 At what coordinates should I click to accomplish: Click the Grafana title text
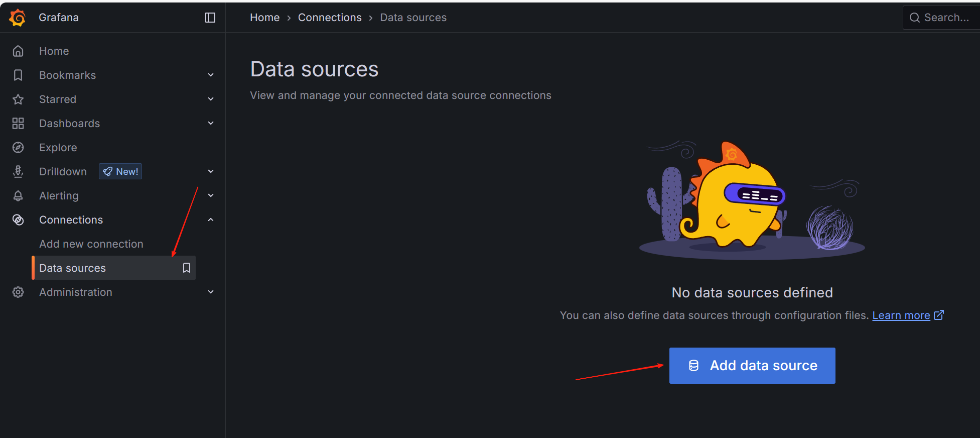click(x=59, y=18)
